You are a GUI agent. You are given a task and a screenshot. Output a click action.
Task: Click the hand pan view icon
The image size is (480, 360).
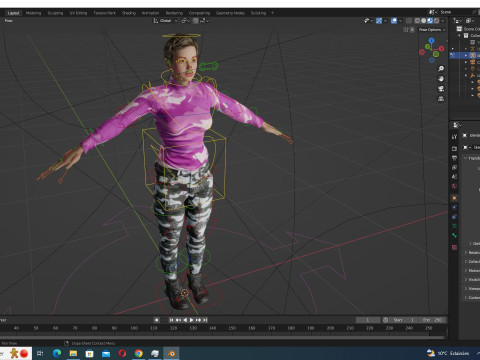tap(441, 79)
